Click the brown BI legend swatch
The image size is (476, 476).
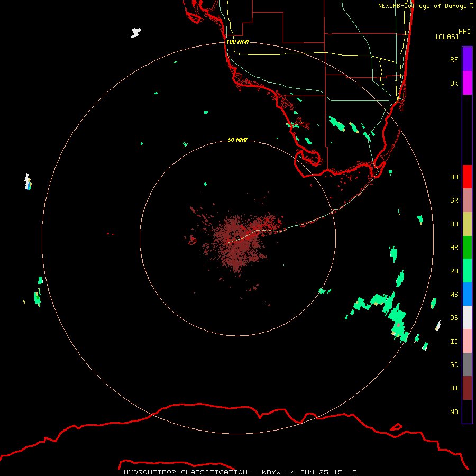pyautogui.click(x=467, y=388)
